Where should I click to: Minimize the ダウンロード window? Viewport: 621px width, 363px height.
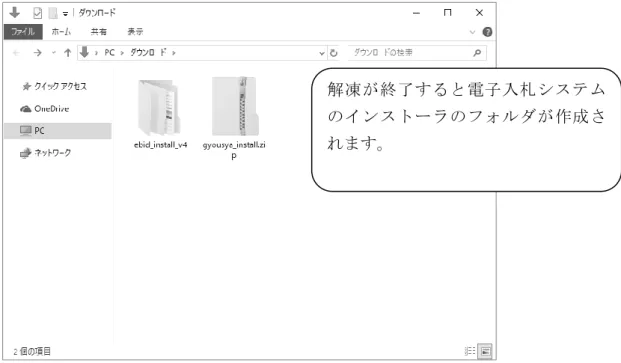[416, 13]
